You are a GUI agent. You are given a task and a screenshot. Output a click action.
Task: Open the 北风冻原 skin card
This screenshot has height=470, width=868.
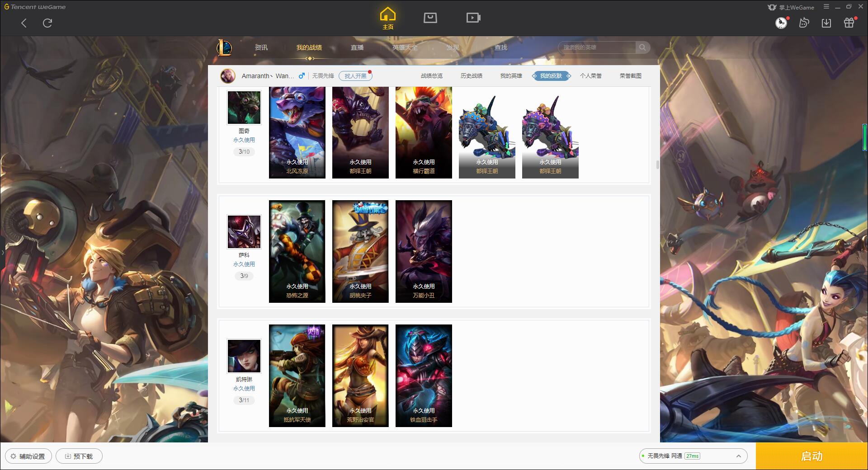(297, 132)
